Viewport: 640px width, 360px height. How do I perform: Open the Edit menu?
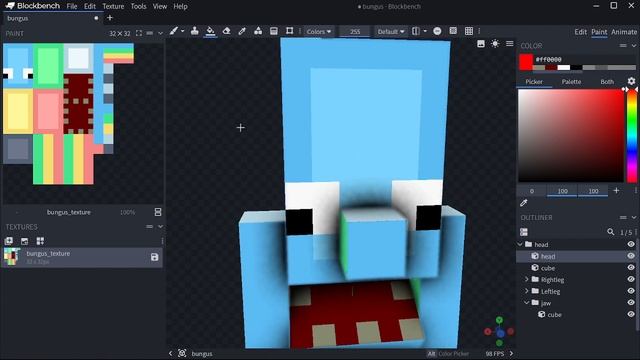coord(90,6)
